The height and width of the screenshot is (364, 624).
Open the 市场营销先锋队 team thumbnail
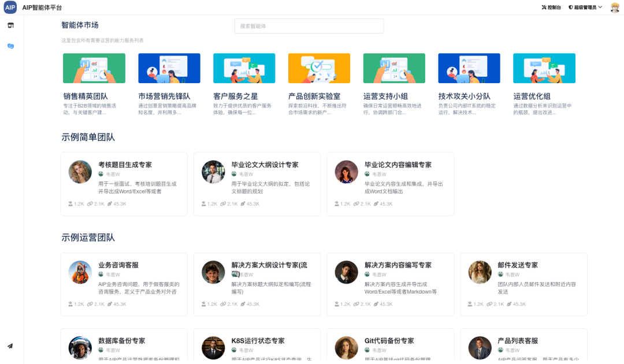[169, 68]
